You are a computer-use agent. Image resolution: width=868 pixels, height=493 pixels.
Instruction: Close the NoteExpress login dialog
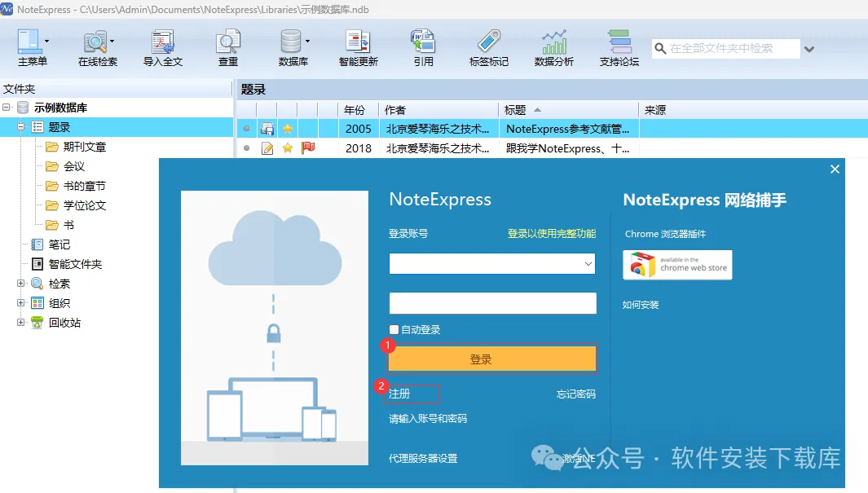point(835,169)
